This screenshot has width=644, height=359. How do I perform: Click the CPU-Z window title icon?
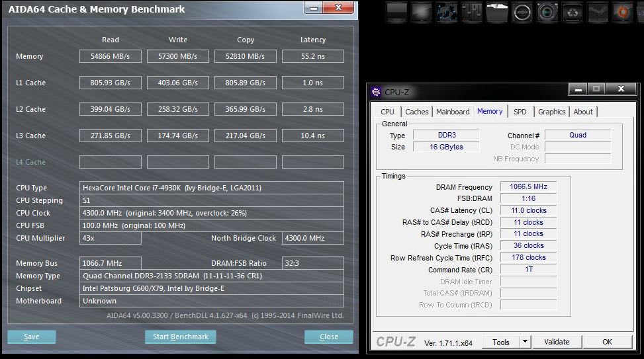376,92
